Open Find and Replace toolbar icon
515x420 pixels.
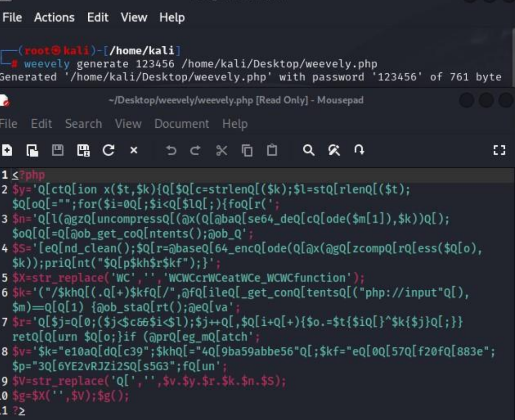[x=334, y=150]
